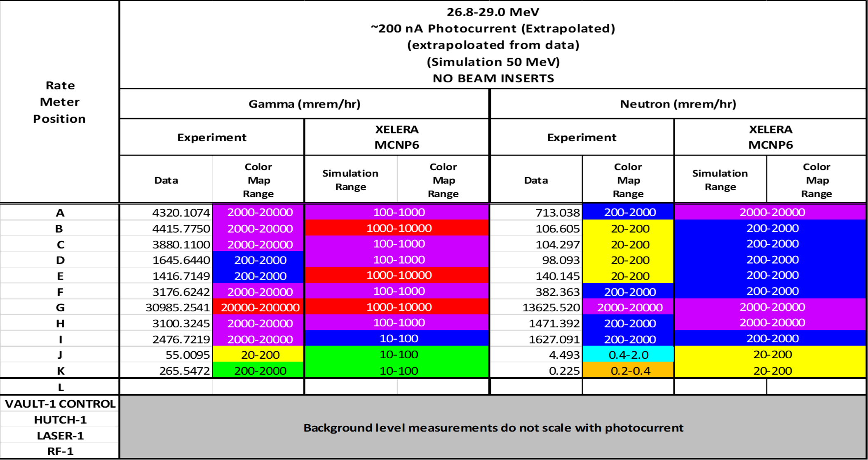The image size is (868, 460).
Task: Click row J neutron simulation 20-200 cell
Action: (x=770, y=354)
